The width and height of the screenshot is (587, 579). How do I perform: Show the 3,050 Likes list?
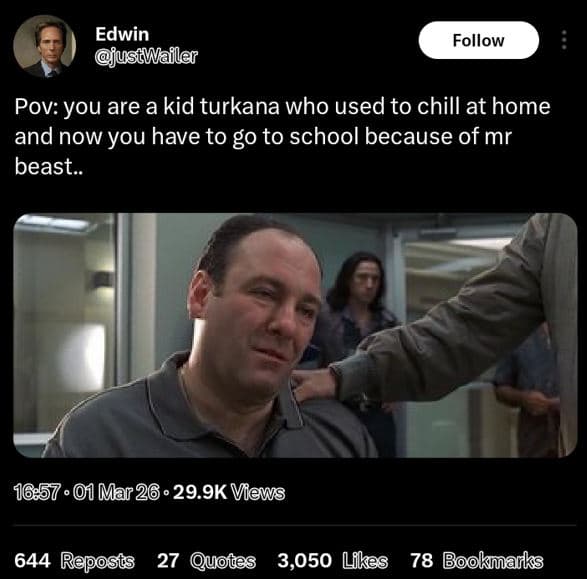coord(332,561)
